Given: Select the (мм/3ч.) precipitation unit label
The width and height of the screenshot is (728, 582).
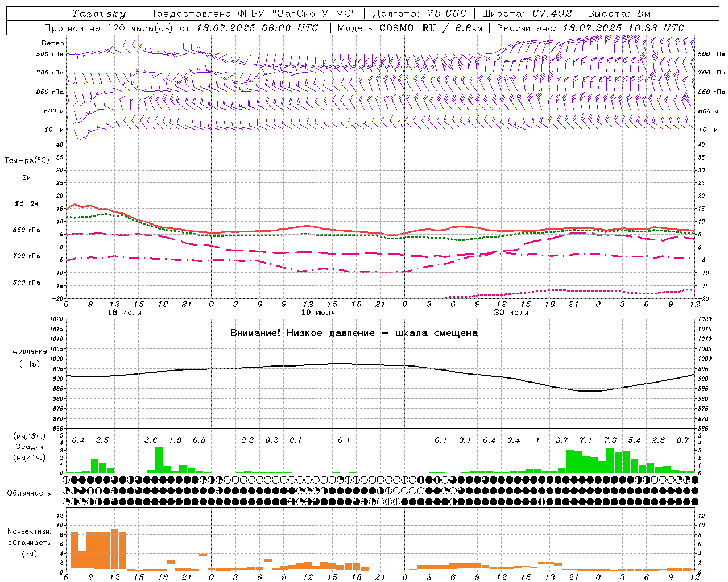Looking at the screenshot, I should [30, 436].
